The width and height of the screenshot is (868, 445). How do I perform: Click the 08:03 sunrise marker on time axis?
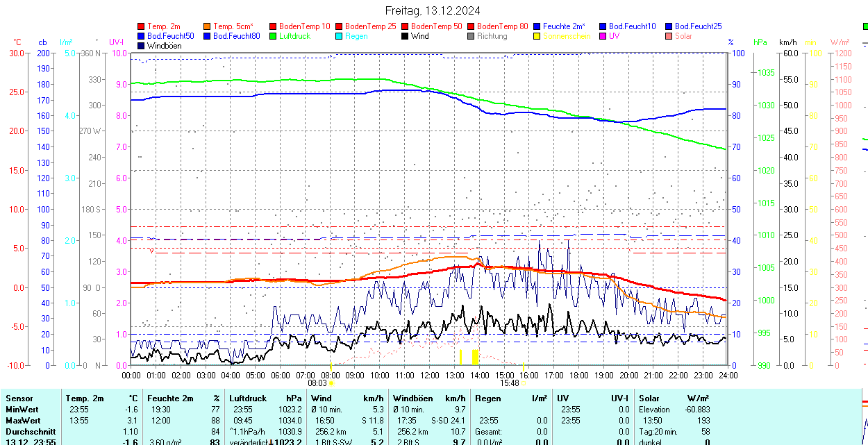tap(317, 383)
